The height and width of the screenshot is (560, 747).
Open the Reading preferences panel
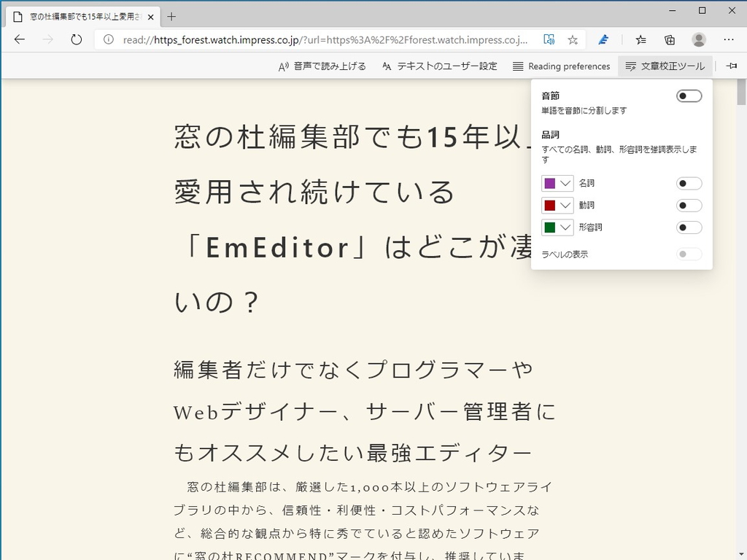(x=562, y=66)
